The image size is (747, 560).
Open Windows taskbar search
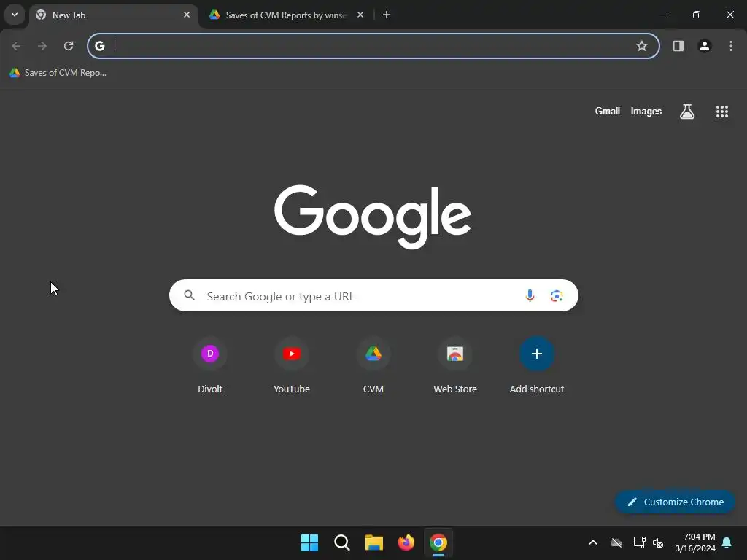click(x=341, y=542)
